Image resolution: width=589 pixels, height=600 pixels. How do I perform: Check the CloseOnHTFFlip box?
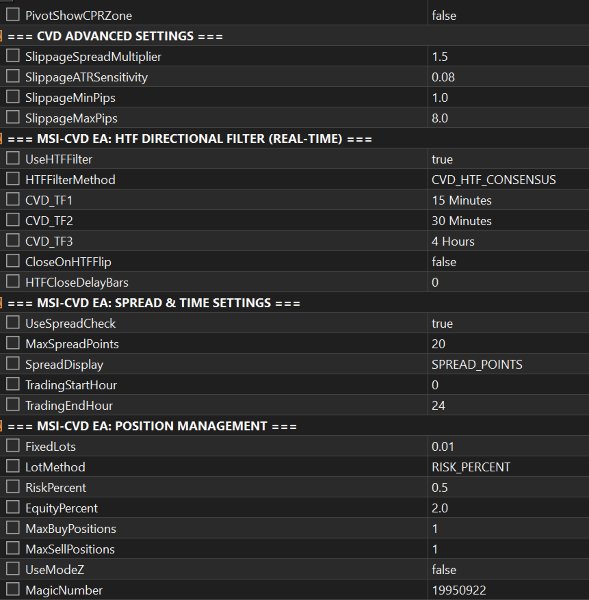pyautogui.click(x=13, y=261)
